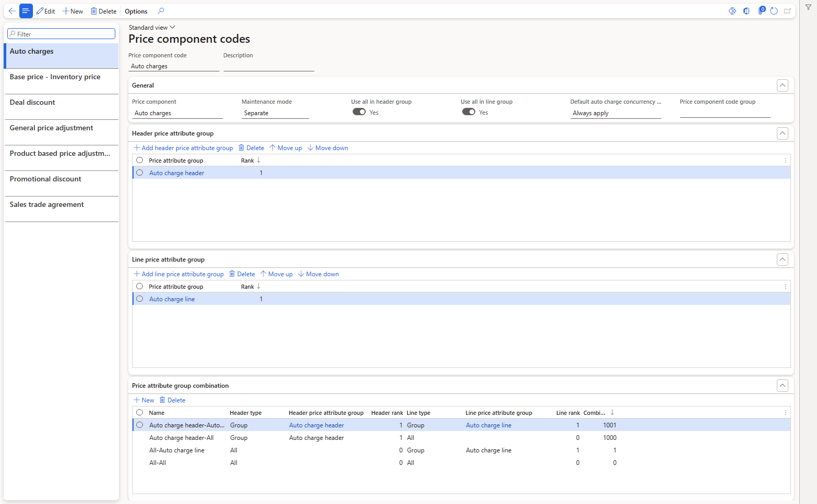
Task: Toggle the navigation list pane icon
Action: 26,11
